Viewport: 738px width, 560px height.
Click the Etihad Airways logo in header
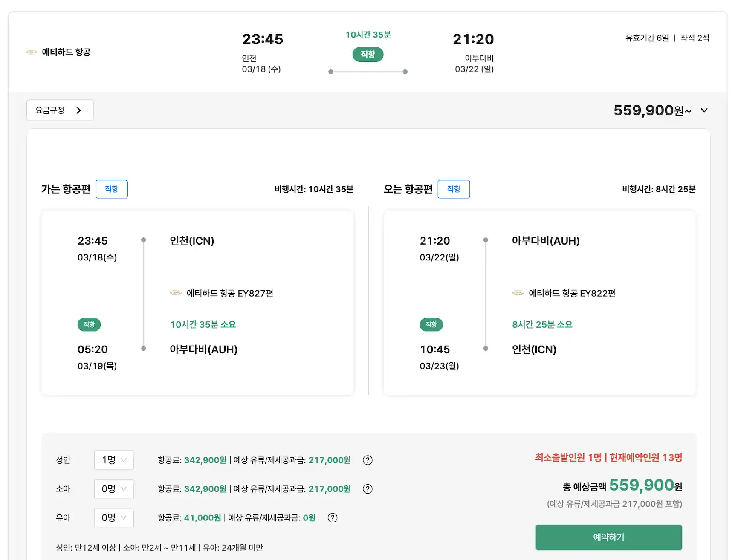click(32, 52)
